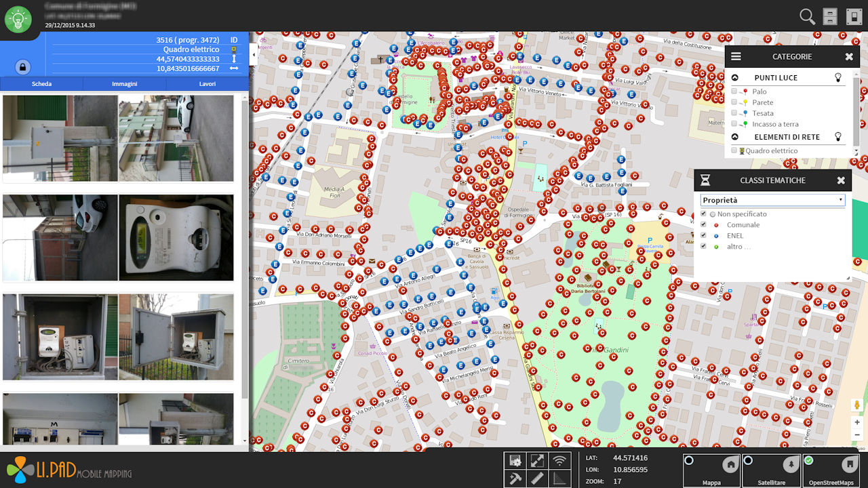Open the Proprietà dropdown
Viewport: 868px width, 488px height.
tap(772, 200)
